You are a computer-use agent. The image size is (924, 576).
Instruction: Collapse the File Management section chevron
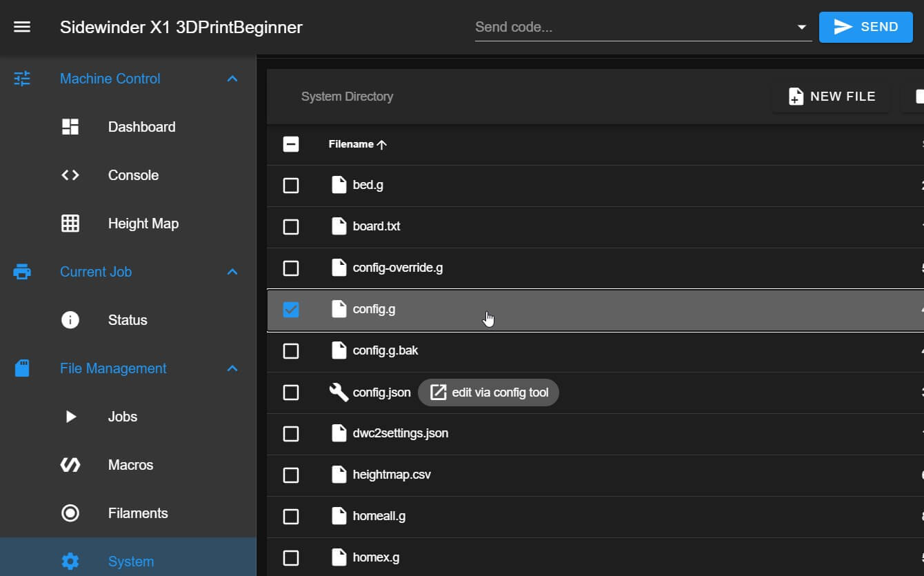(x=232, y=368)
